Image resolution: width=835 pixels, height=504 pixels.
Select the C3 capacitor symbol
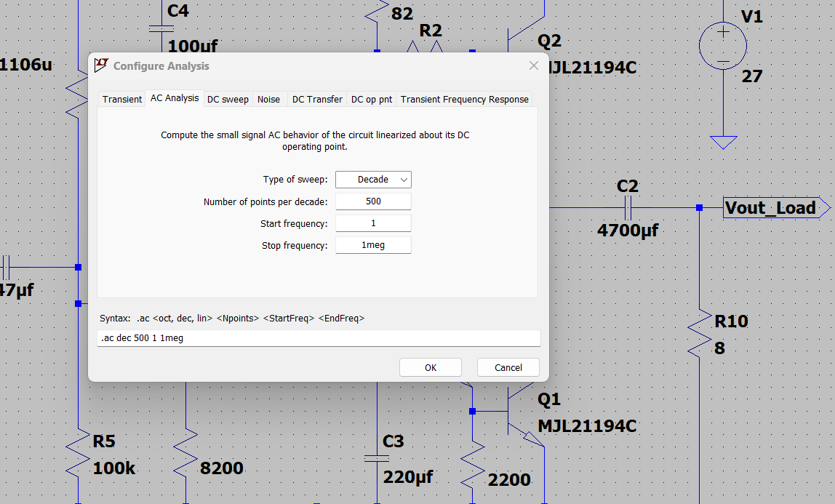(377, 458)
